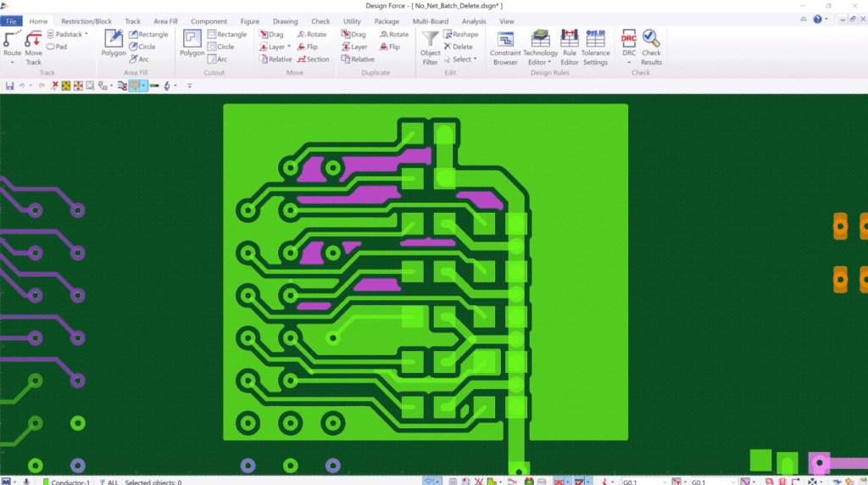Click the Conductor-1 green layer swatch
Viewport: 868px width, 485px height.
point(46,482)
